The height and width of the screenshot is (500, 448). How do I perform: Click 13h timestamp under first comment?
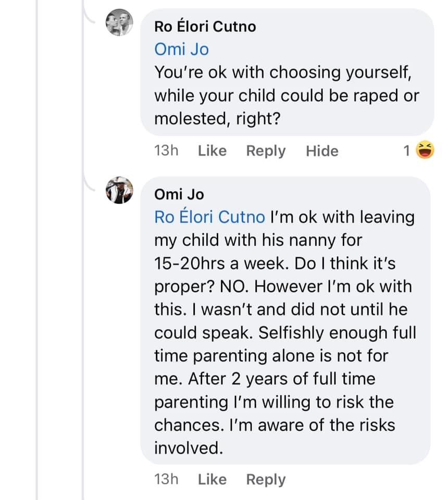coord(166,151)
